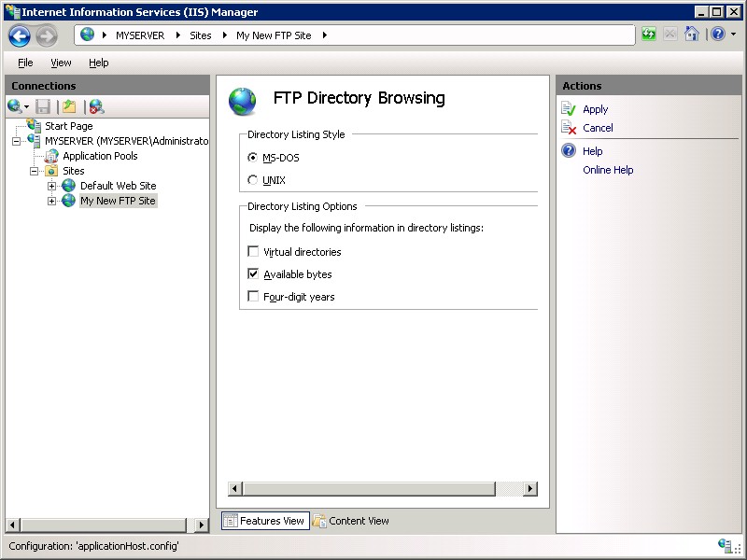Open the arrow after My New FTP Site breadcrumb
Viewport: 747px width, 560px height.
click(324, 35)
